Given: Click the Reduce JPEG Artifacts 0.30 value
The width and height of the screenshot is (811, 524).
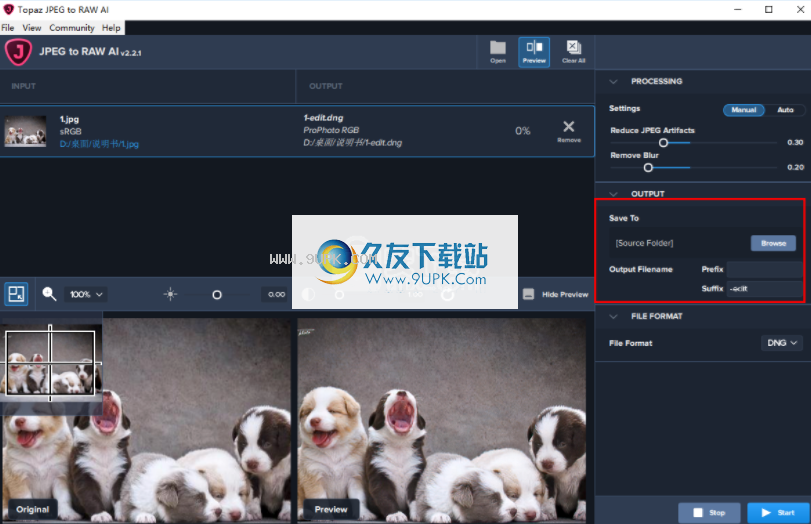Looking at the screenshot, I should click(x=795, y=142).
